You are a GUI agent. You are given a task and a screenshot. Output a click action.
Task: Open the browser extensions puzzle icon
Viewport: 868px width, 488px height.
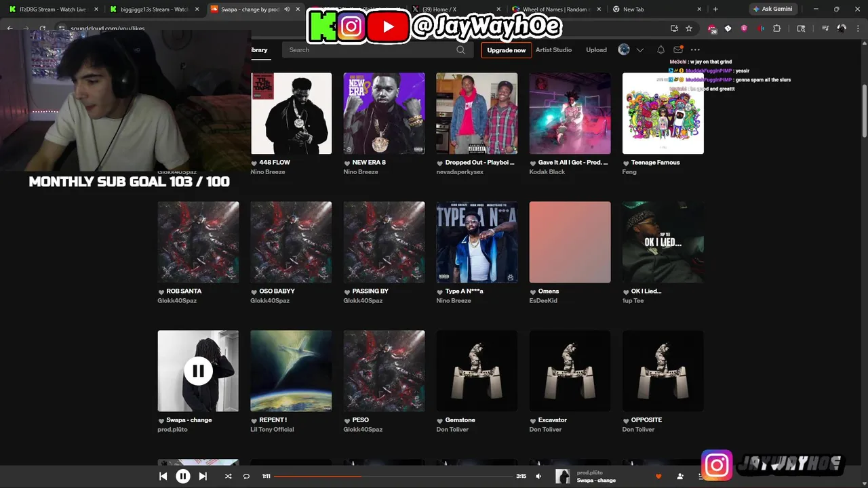click(x=777, y=28)
